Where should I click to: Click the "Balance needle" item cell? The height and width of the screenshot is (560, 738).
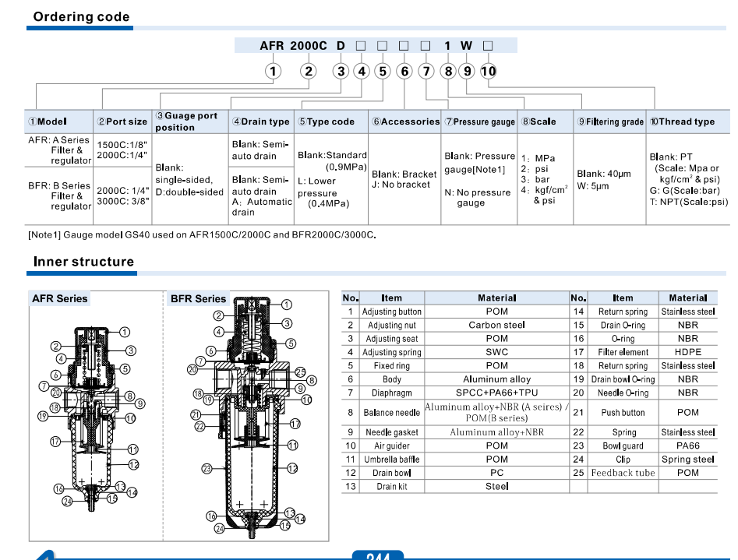pos(391,413)
